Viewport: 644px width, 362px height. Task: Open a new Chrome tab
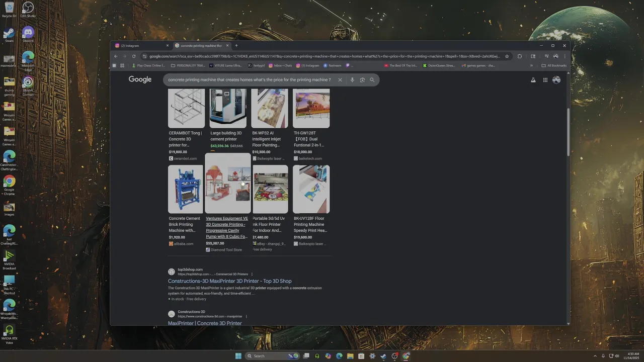(x=236, y=46)
